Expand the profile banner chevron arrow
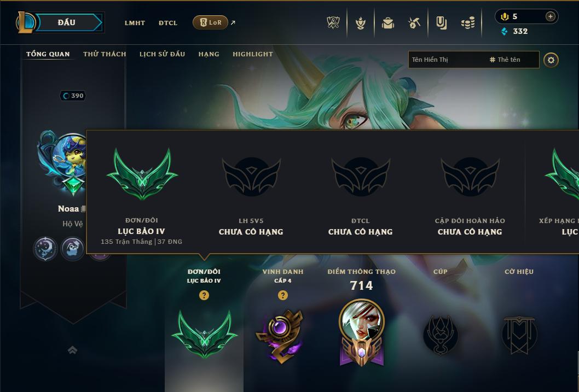The image size is (579, 392). pyautogui.click(x=72, y=350)
